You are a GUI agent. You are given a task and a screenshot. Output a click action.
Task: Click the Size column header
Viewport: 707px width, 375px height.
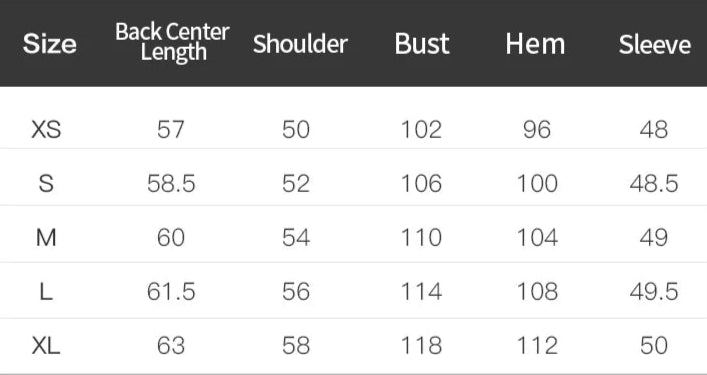tap(50, 44)
